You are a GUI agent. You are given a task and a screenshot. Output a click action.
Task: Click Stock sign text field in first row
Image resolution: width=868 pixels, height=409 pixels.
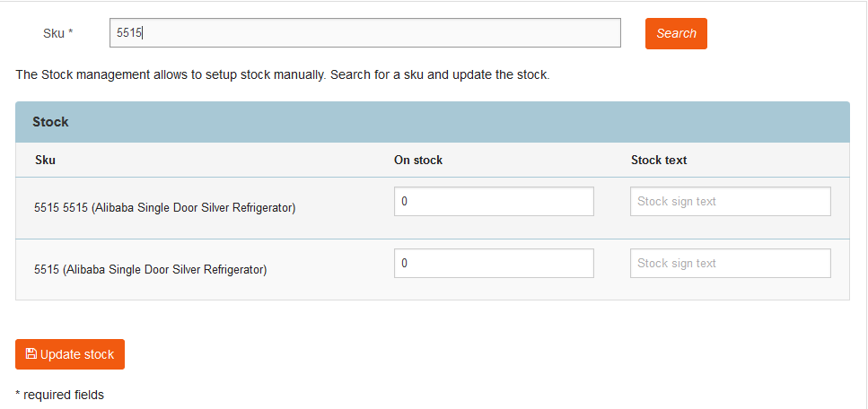[x=730, y=202]
